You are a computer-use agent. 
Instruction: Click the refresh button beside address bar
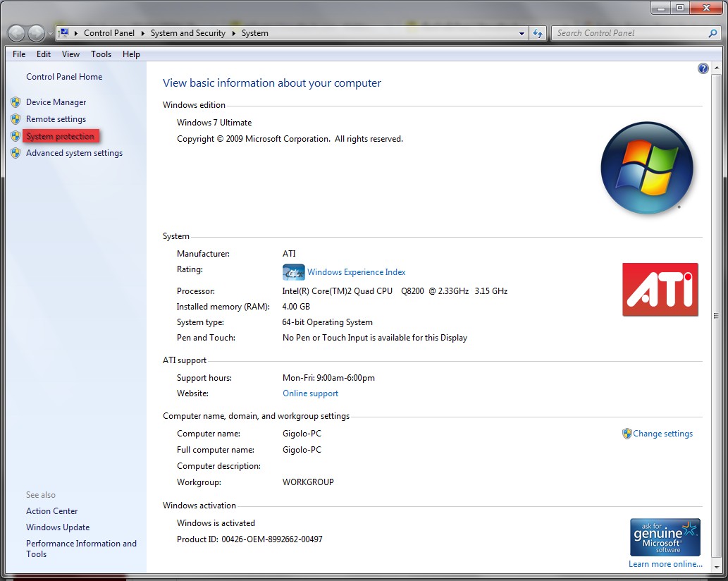pos(538,33)
